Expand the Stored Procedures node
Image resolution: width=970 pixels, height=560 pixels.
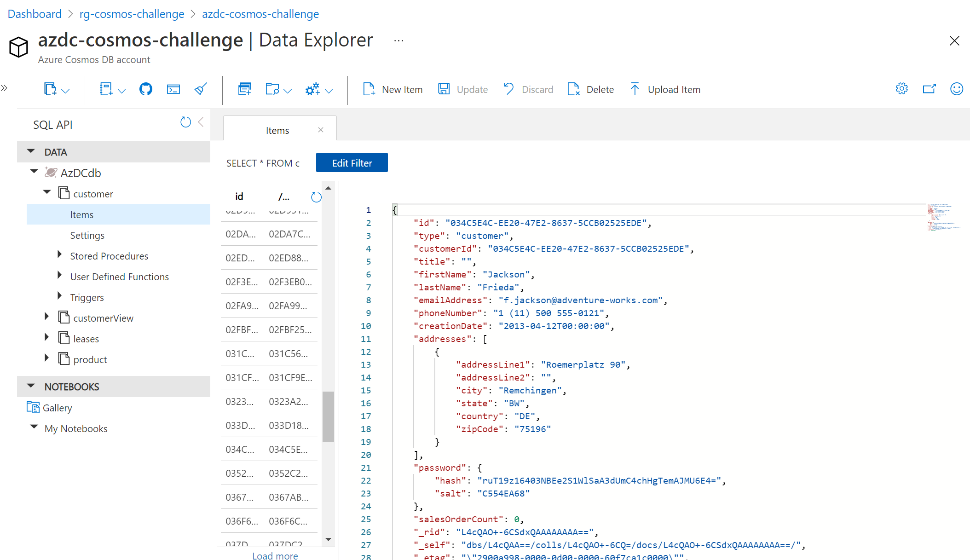[59, 254]
